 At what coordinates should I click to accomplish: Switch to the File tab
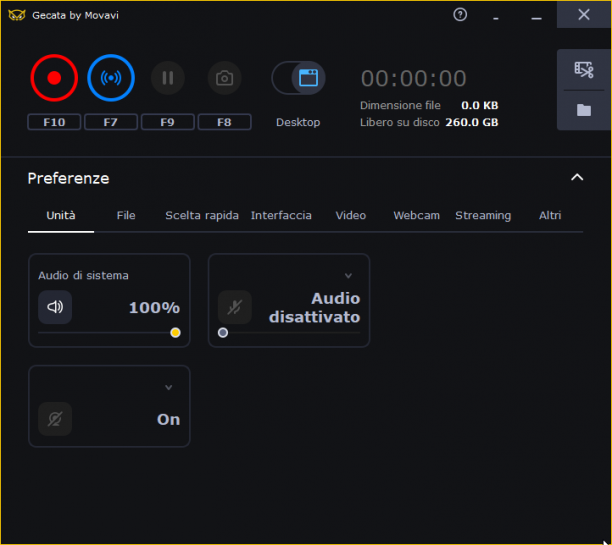tap(126, 216)
